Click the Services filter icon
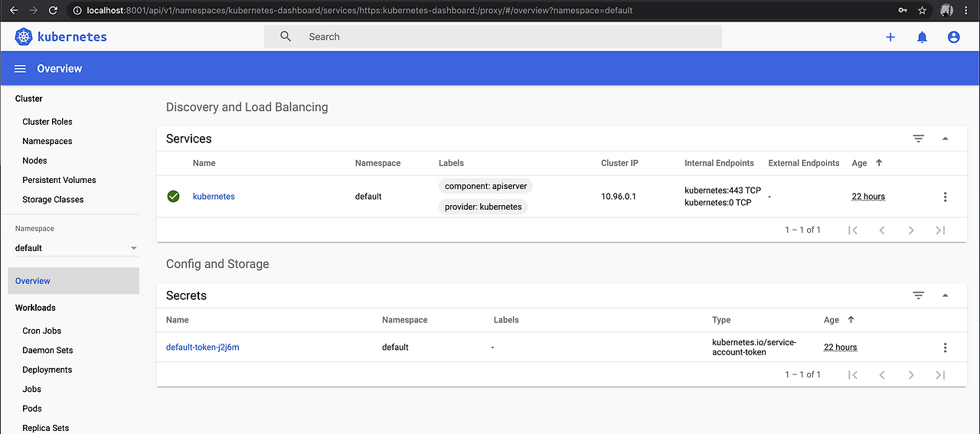The image size is (980, 434). [919, 139]
